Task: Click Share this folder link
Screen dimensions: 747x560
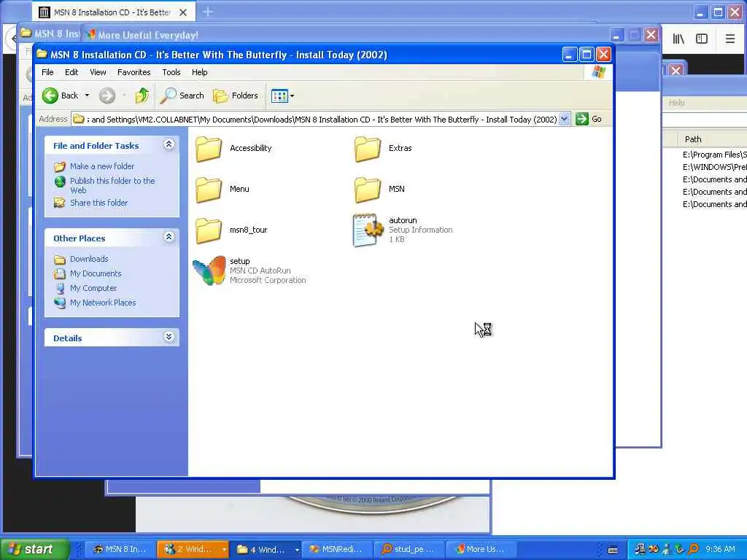Action: tap(98, 203)
